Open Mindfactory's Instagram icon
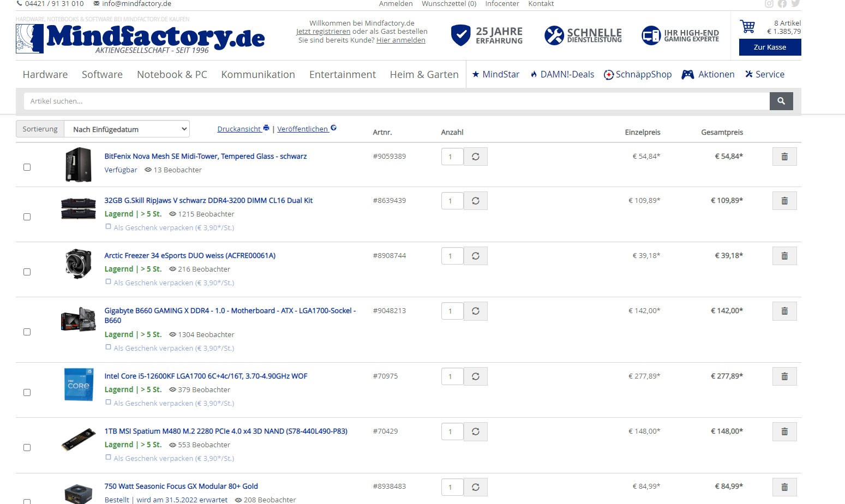 769,4
